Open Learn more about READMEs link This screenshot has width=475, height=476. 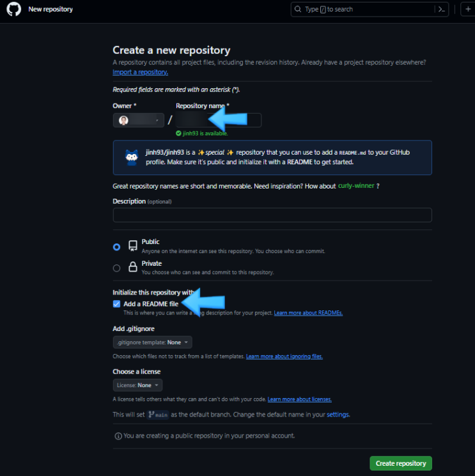click(x=308, y=312)
